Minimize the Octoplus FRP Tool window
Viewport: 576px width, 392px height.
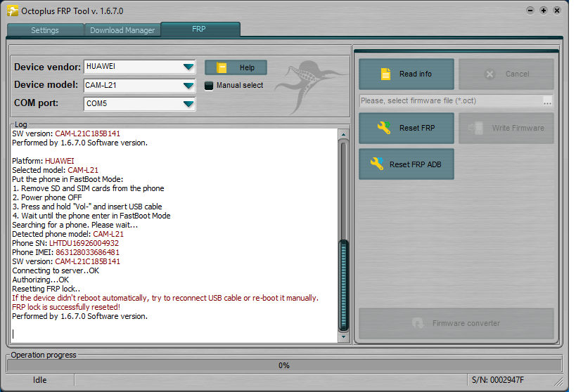point(530,11)
